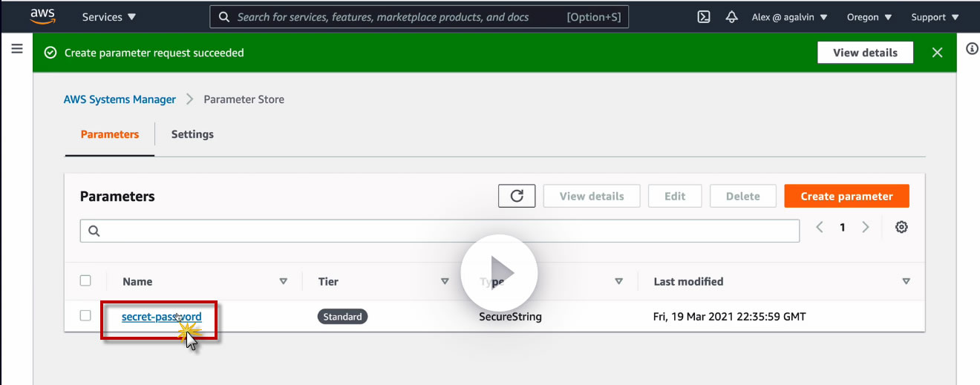Open the Alex @ agalvin account menu

(x=789, y=16)
